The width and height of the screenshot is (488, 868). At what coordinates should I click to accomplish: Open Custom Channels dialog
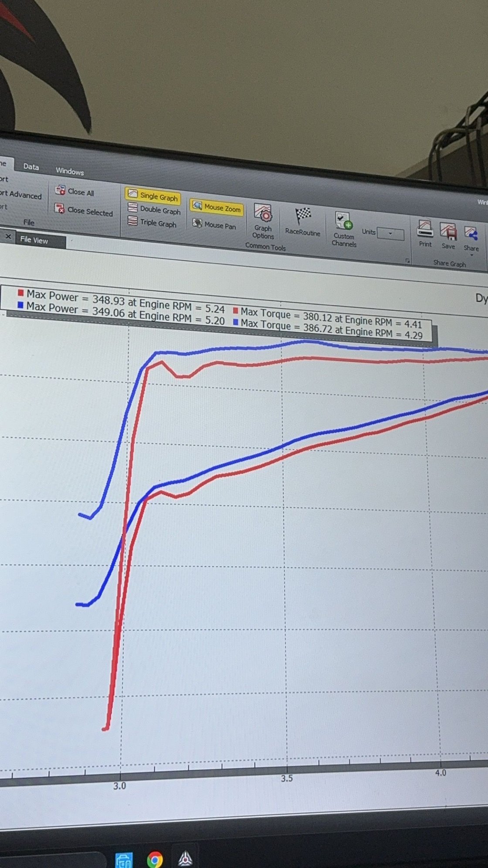(x=344, y=228)
